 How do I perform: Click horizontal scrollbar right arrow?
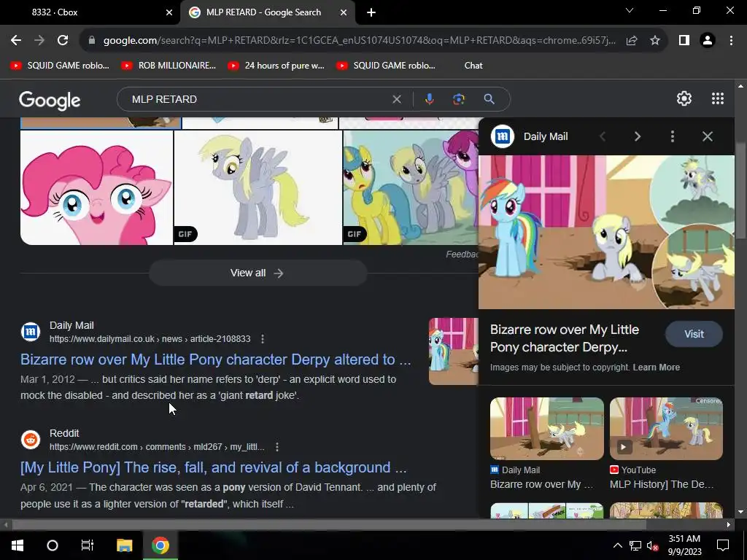point(729,525)
